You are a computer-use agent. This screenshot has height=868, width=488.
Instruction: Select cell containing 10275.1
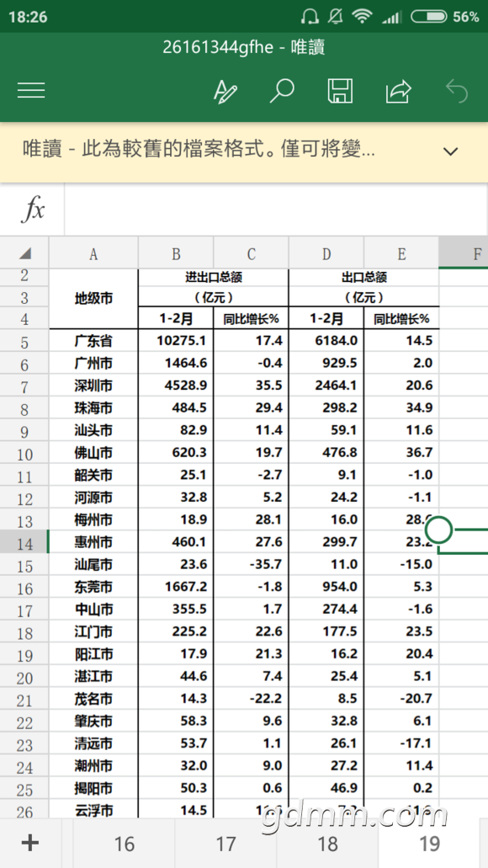tap(176, 340)
